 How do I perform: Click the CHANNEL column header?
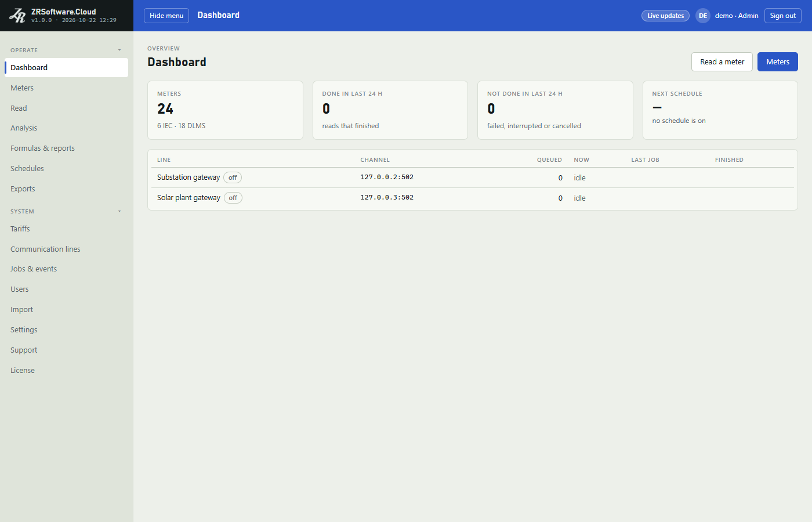tap(375, 160)
